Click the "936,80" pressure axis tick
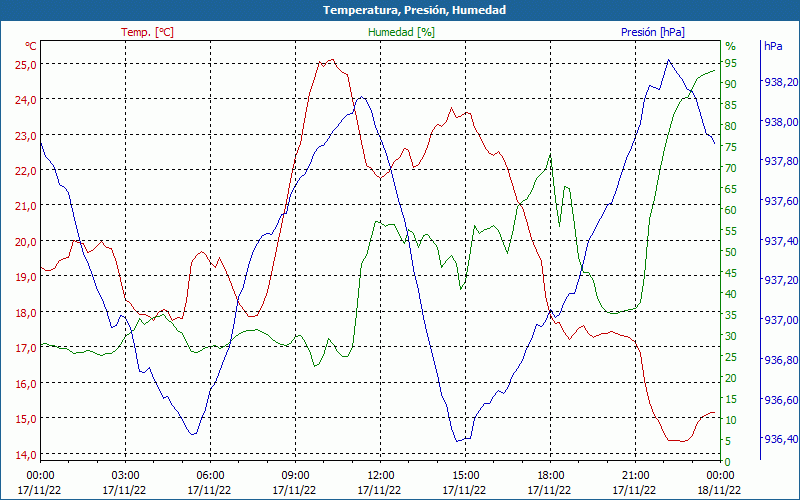The image size is (800, 500). (780, 360)
